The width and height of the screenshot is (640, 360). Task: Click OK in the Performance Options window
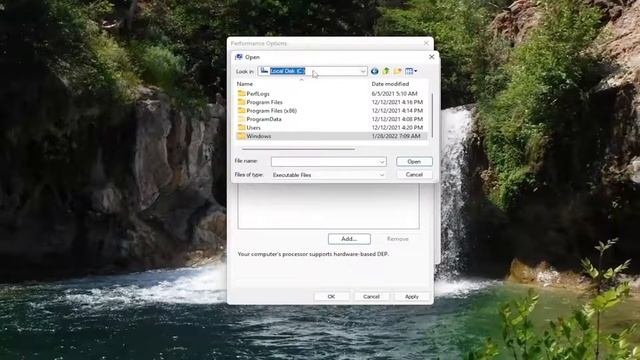point(331,296)
